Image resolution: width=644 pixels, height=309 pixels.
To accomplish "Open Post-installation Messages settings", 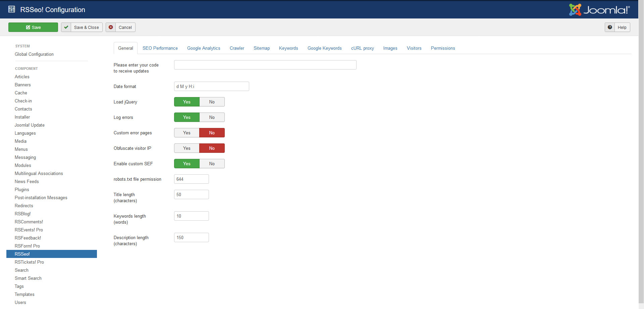I will click(x=41, y=197).
